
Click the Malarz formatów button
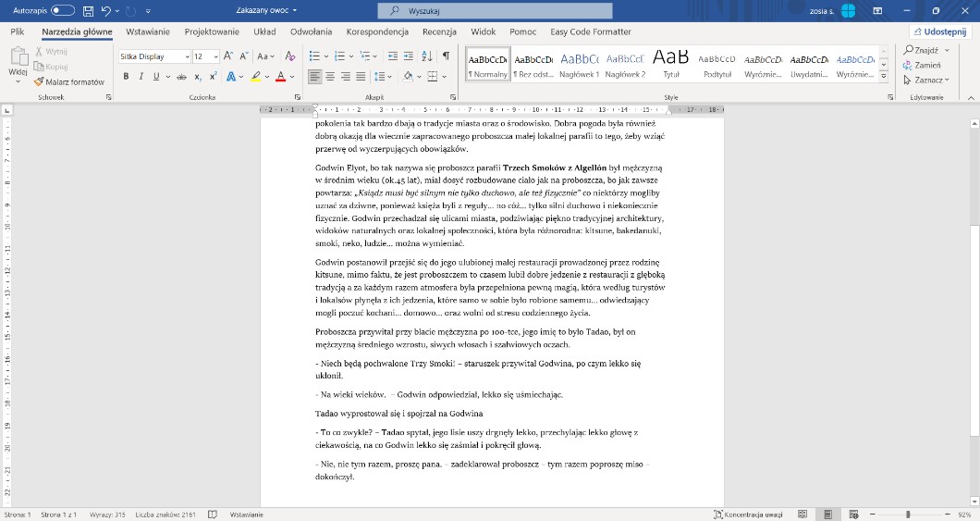tap(74, 81)
